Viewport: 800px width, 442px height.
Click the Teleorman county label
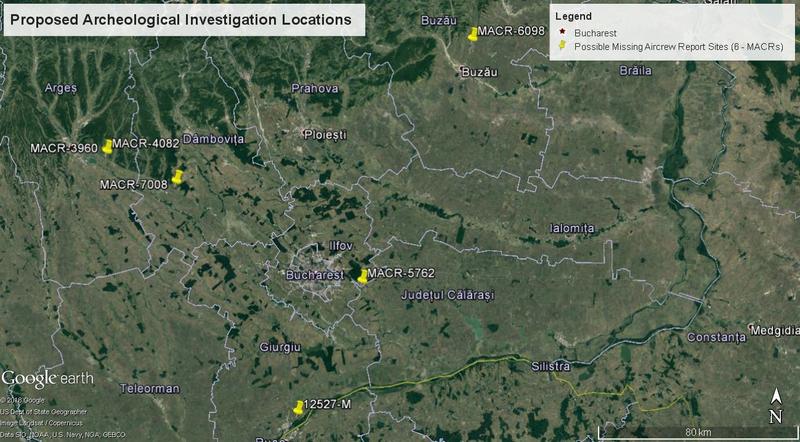pos(150,388)
